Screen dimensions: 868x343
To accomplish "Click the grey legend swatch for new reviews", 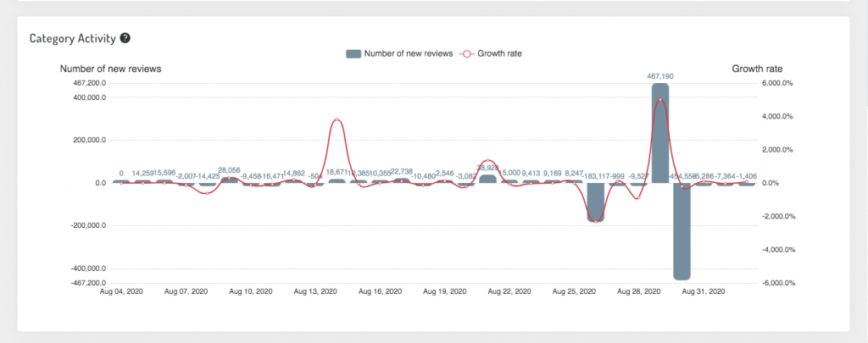I will [353, 53].
